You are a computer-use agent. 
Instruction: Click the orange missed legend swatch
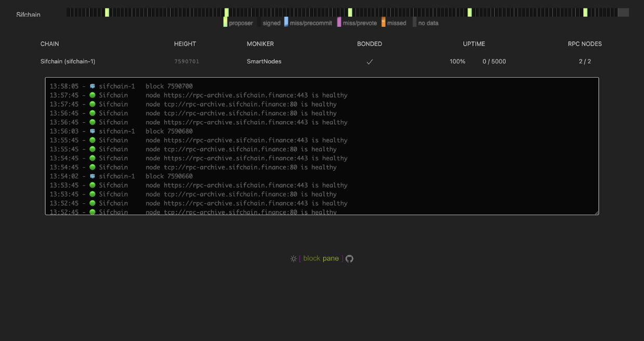click(x=383, y=23)
